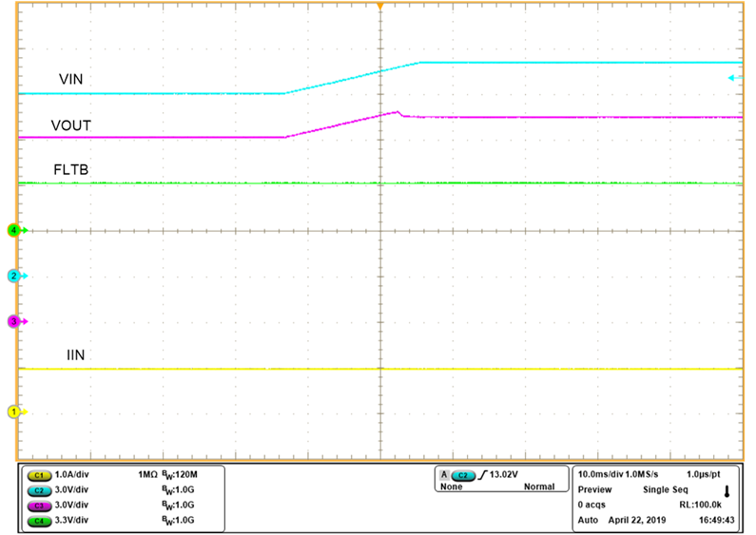Image resolution: width=756 pixels, height=535 pixels.
Task: Click the rising edge trigger slope icon
Action: (x=482, y=475)
